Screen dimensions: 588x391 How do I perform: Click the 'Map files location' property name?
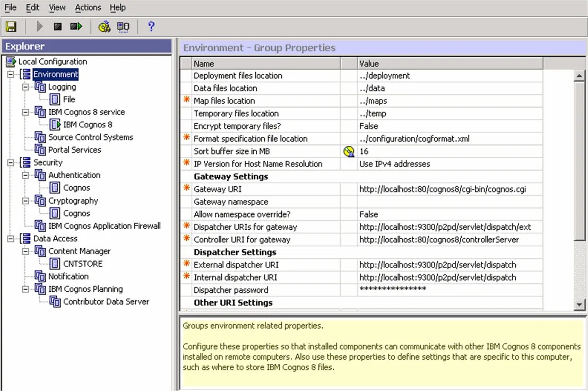tap(224, 101)
